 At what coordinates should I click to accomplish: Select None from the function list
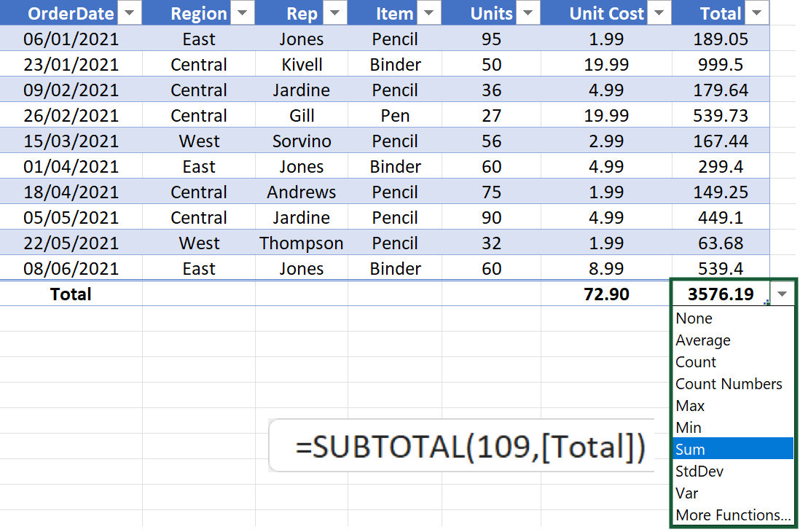[694, 318]
